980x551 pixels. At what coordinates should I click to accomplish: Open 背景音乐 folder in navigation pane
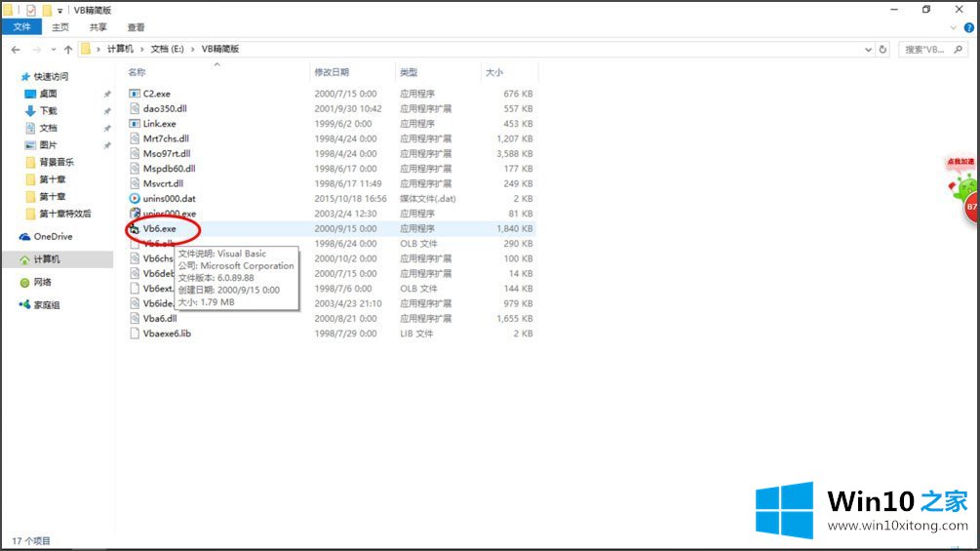click(x=57, y=163)
